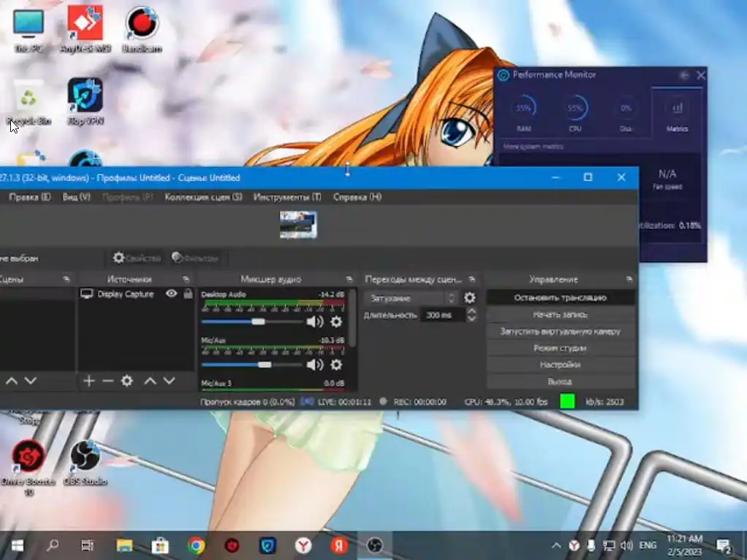Click Начать запись to start recording
The image size is (747, 560).
point(560,314)
